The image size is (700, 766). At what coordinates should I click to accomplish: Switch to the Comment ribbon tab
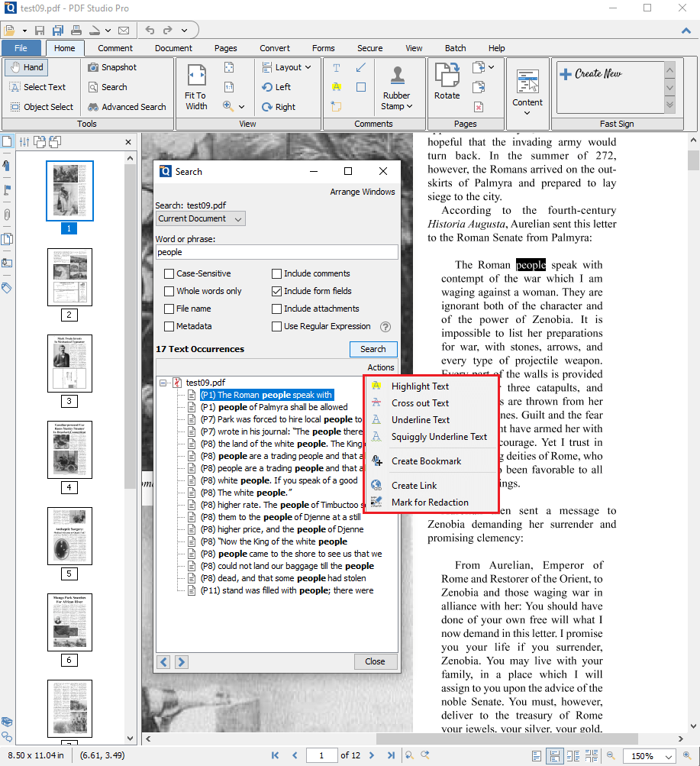[115, 48]
